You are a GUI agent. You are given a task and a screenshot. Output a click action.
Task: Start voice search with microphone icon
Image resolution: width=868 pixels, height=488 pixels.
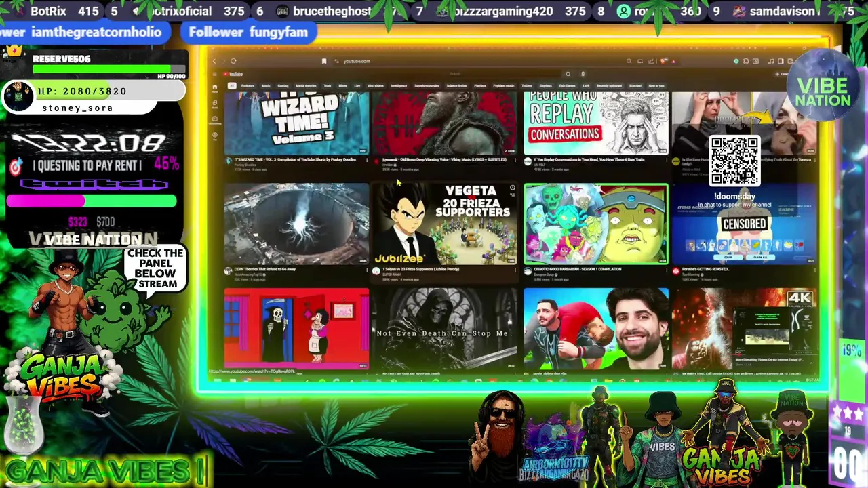click(583, 74)
